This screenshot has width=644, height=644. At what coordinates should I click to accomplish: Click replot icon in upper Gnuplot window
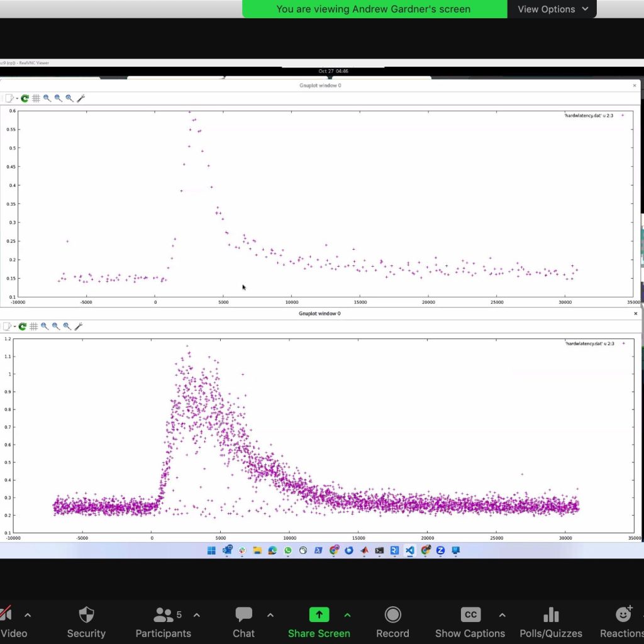pyautogui.click(x=25, y=98)
